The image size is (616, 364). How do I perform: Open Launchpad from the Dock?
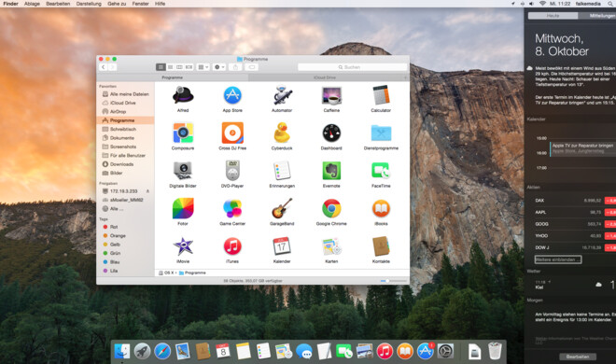pyautogui.click(x=142, y=351)
